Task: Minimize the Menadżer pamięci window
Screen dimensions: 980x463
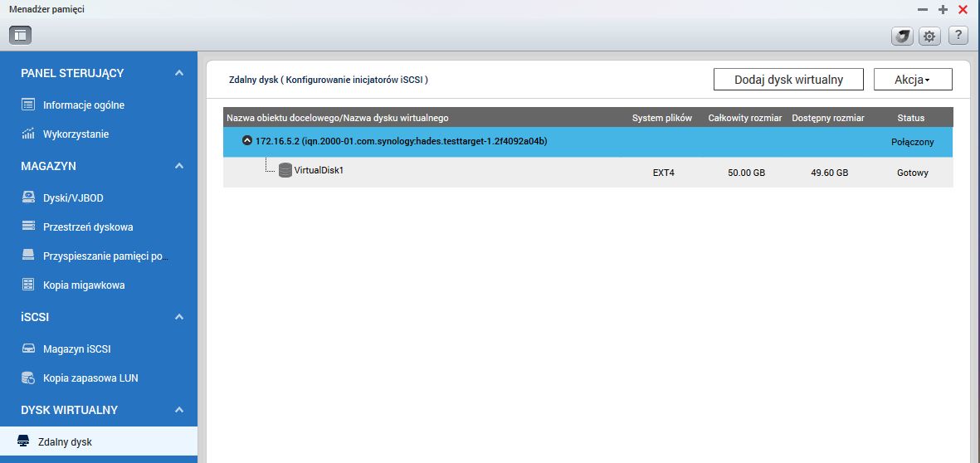Action: [x=922, y=9]
